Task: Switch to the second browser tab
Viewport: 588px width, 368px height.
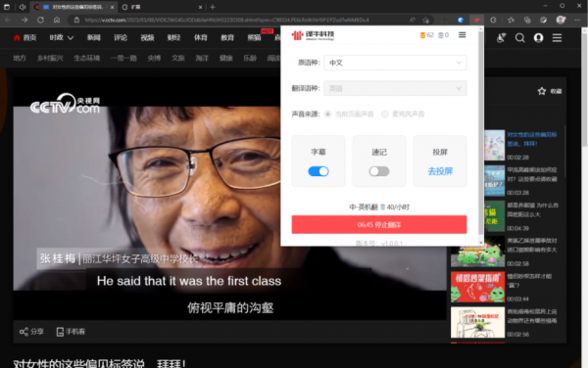Action: [163, 7]
